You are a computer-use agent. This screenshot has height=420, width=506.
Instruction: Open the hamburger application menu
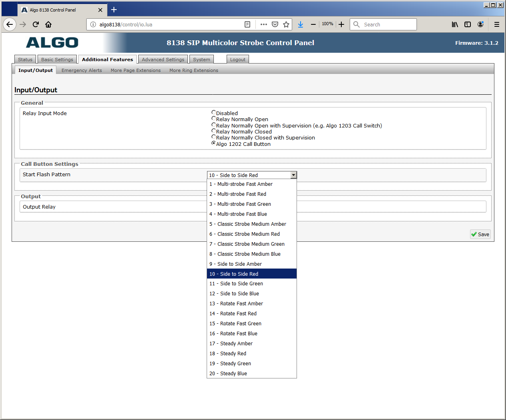click(497, 24)
